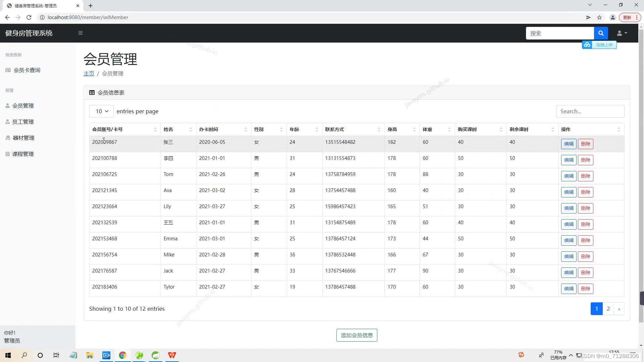Click 删除 for member 张三
Viewport: 644px width, 362px height.
[585, 144]
